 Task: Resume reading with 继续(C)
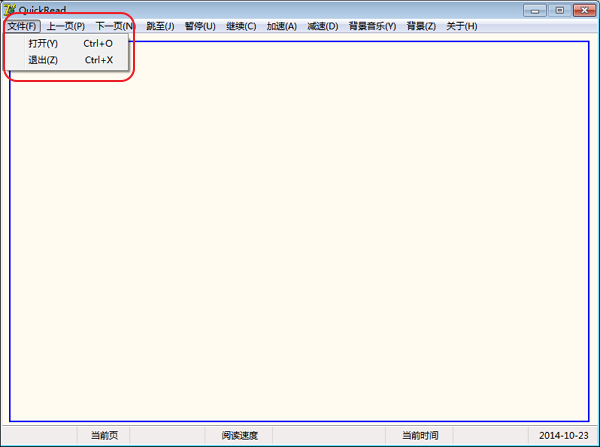(241, 26)
